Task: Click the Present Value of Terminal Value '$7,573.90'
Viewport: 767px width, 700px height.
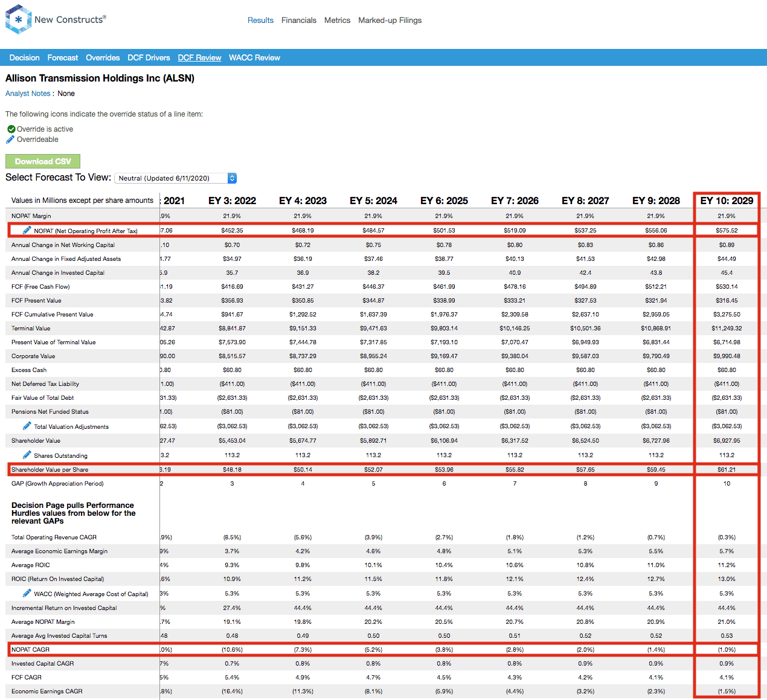Action: pyautogui.click(x=232, y=342)
